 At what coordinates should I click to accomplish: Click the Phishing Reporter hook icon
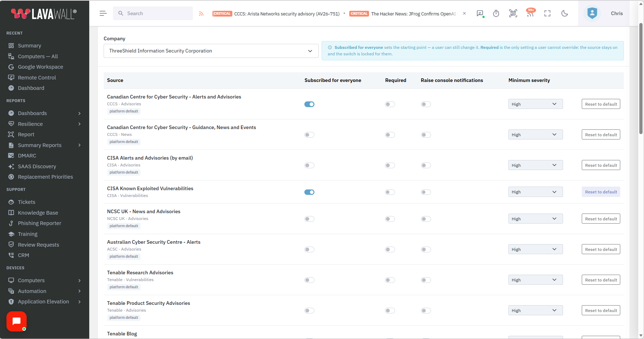click(11, 223)
